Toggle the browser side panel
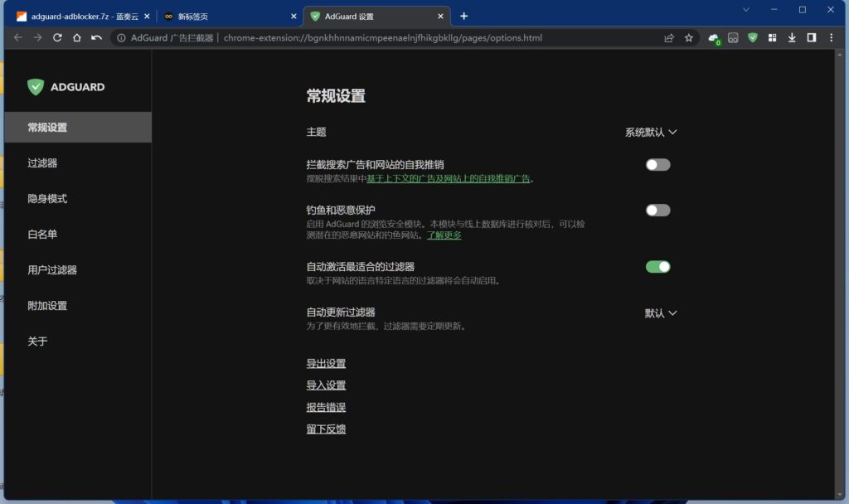Image resolution: width=849 pixels, height=504 pixels. (x=811, y=38)
